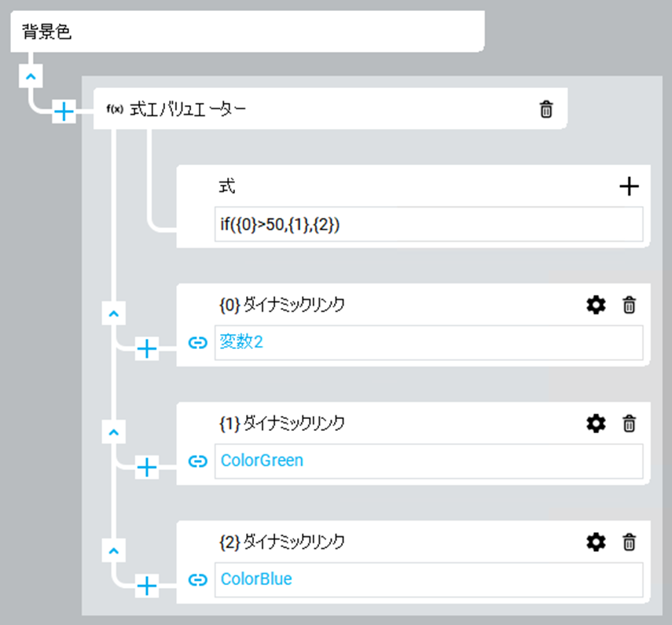The width and height of the screenshot is (672, 625).
Task: Collapse the 背景色 tree with the chevron
Action: (30, 77)
